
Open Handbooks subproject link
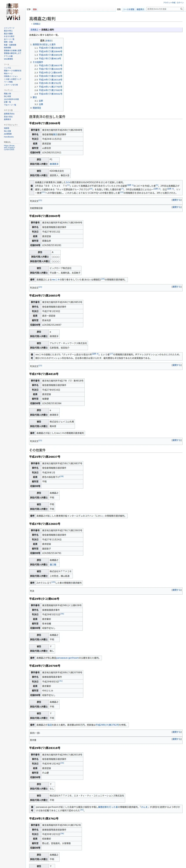click(9, 137)
